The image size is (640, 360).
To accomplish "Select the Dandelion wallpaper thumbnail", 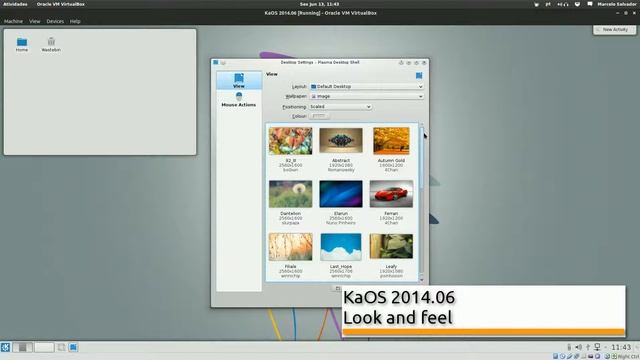I will (x=291, y=194).
